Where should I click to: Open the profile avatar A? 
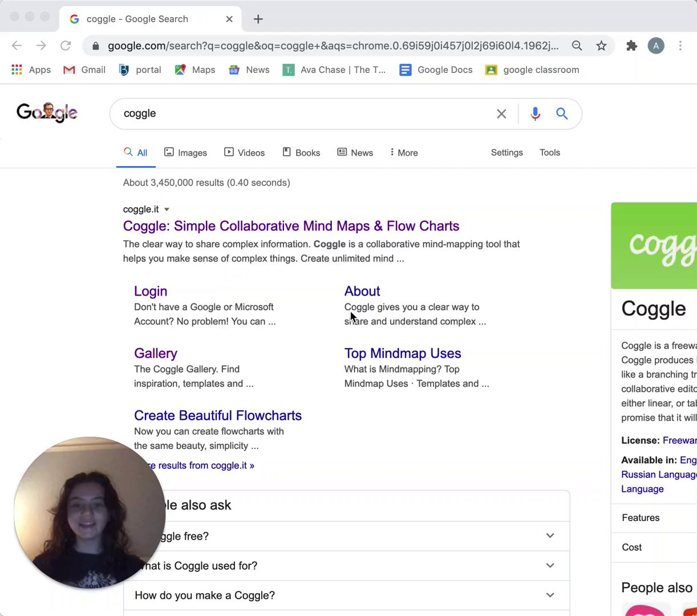(x=656, y=46)
